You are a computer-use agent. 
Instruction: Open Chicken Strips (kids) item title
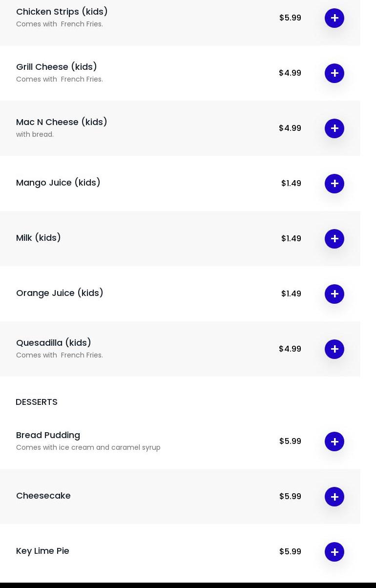point(62,11)
